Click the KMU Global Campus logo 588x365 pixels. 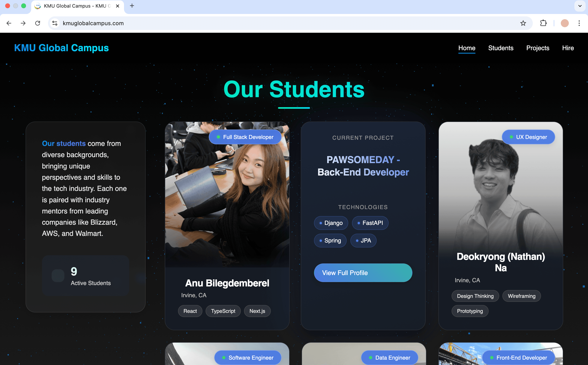coord(62,48)
